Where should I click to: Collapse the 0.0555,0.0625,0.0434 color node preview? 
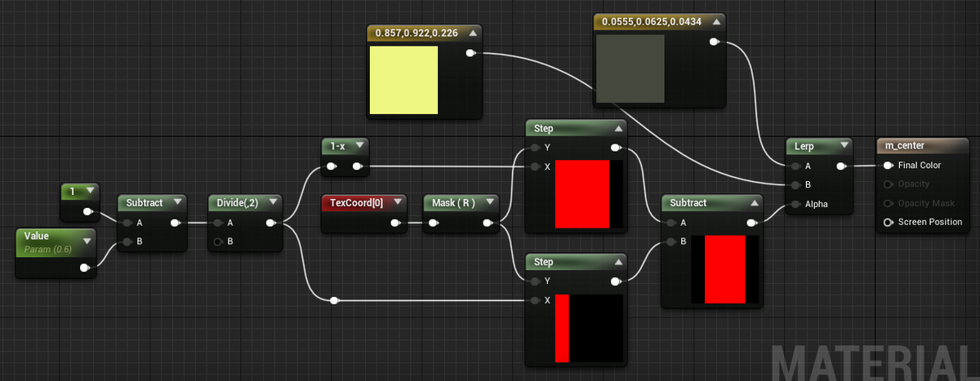click(x=717, y=22)
